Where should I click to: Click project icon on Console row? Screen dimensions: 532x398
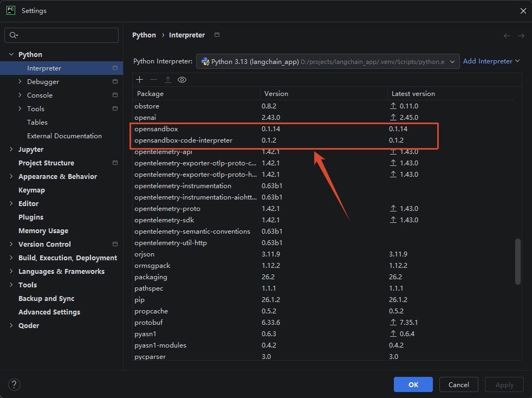click(x=115, y=95)
